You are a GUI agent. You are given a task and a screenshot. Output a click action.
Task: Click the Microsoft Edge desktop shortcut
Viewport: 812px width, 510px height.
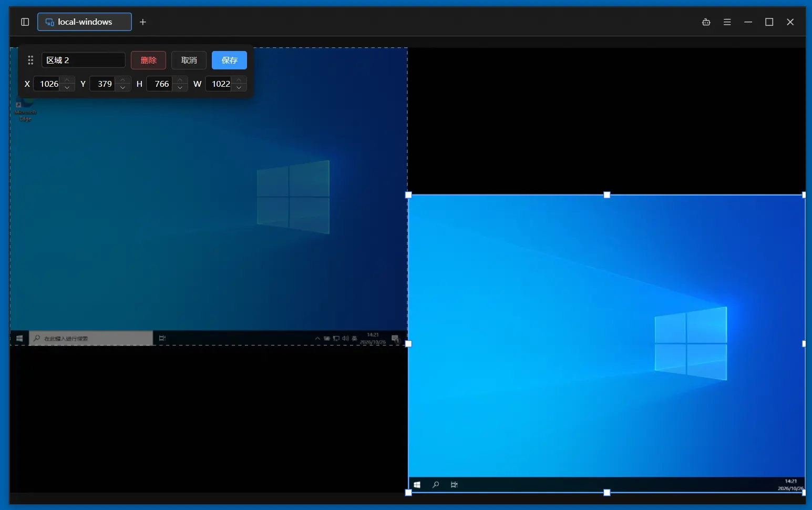coord(25,110)
